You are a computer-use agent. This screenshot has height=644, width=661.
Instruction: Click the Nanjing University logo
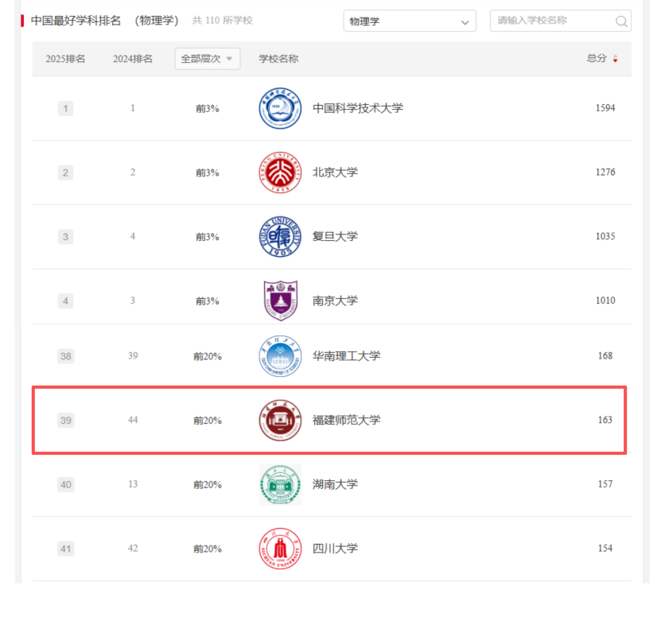pos(280,301)
